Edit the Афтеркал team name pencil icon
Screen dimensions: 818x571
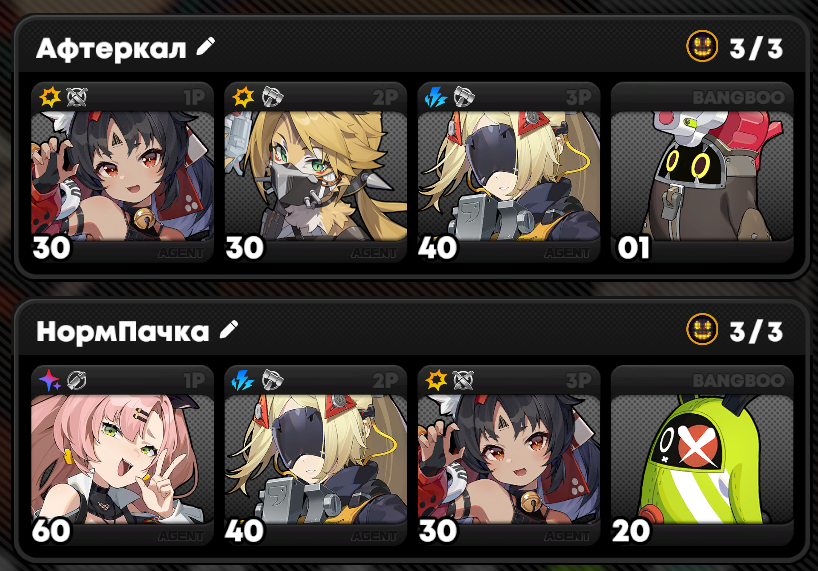coord(206,46)
